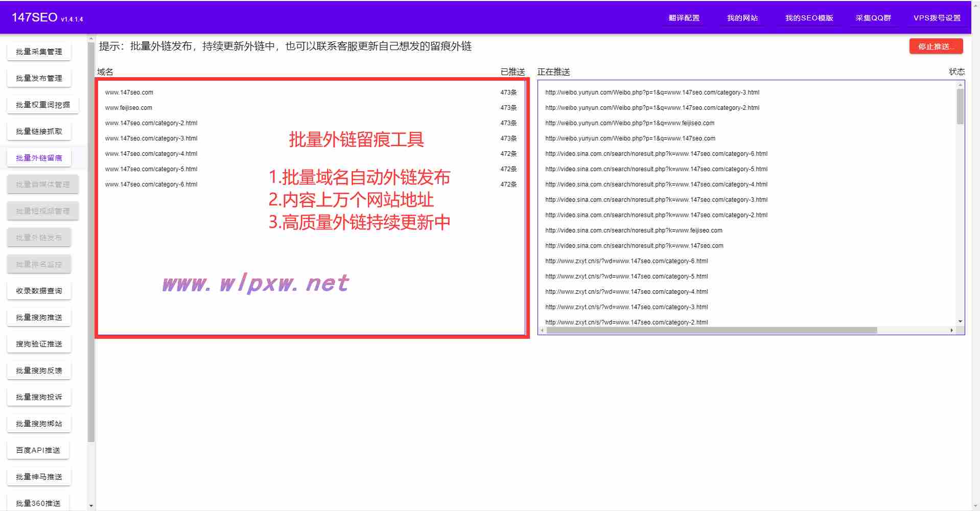Click the video.sina URL for category-6.html
This screenshot has width=980, height=511.
pos(656,154)
